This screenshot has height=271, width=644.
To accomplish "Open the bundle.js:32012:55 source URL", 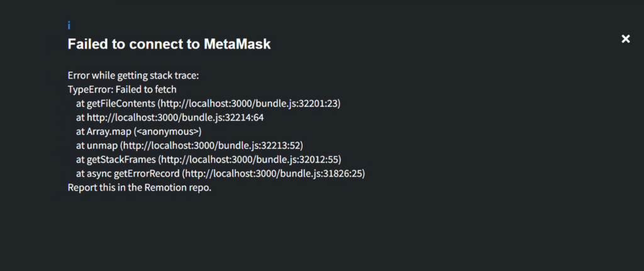I will coord(250,160).
